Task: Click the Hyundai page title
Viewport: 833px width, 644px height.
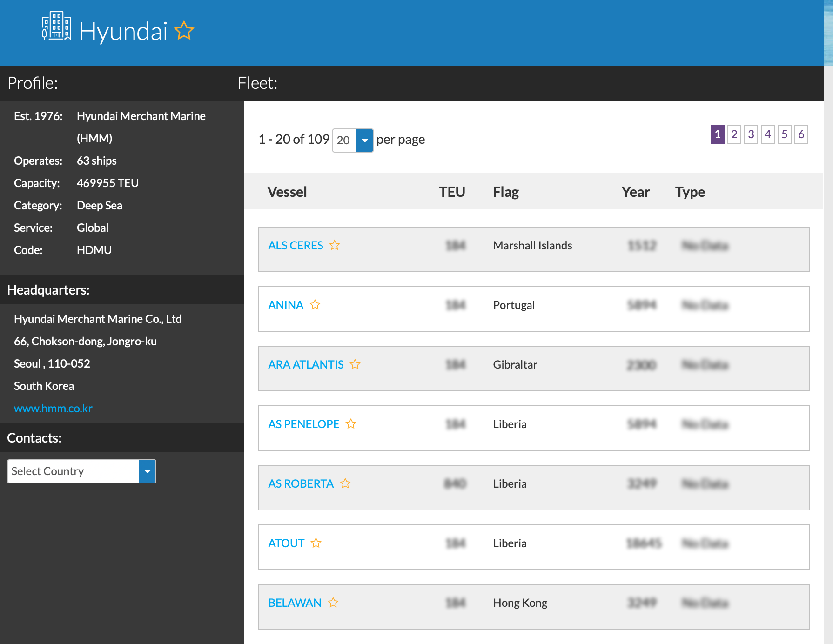Action: 123,32
